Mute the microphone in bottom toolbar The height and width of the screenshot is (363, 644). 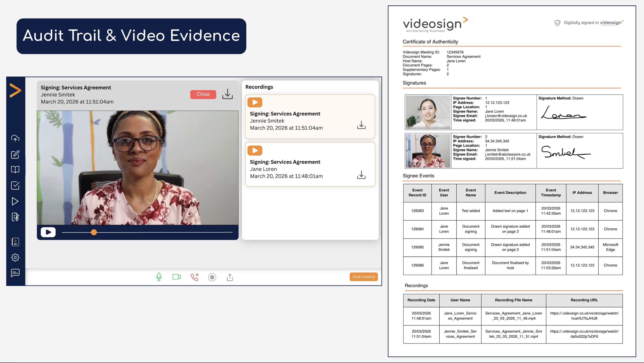click(159, 277)
